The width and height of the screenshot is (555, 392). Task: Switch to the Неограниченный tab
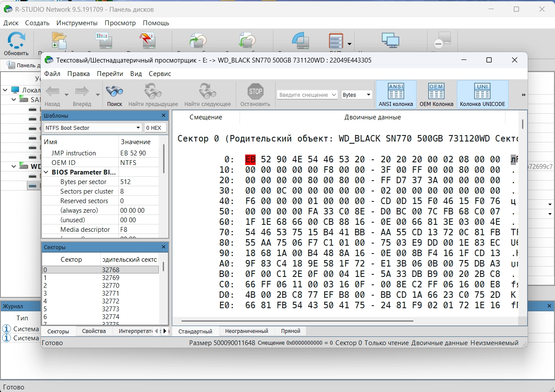(x=246, y=331)
